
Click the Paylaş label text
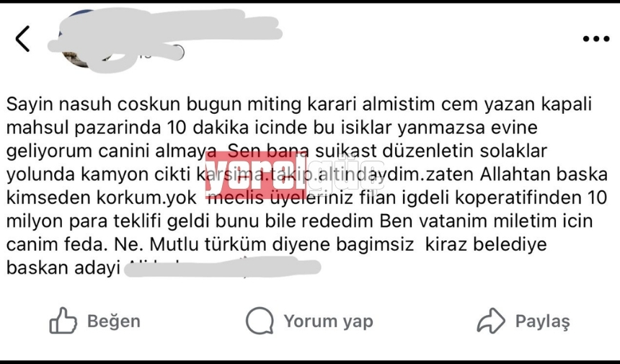(x=543, y=321)
